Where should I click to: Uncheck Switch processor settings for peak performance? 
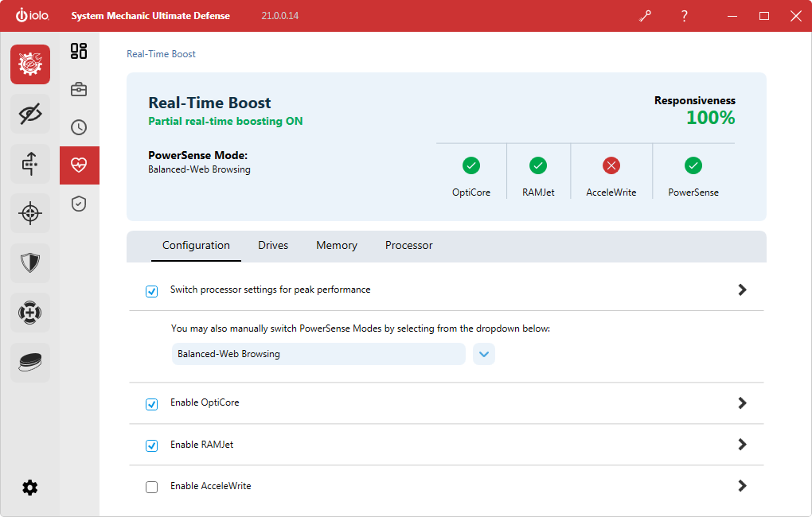tap(152, 291)
